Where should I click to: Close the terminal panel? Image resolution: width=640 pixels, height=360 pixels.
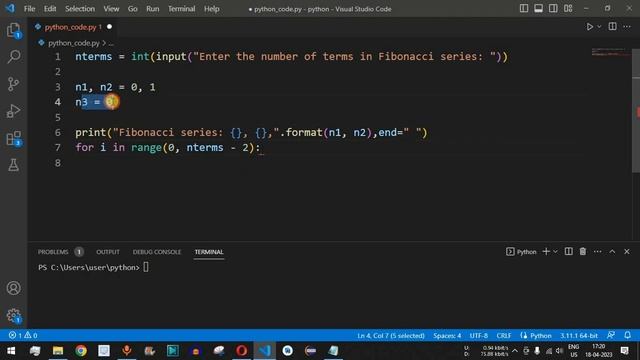click(627, 252)
